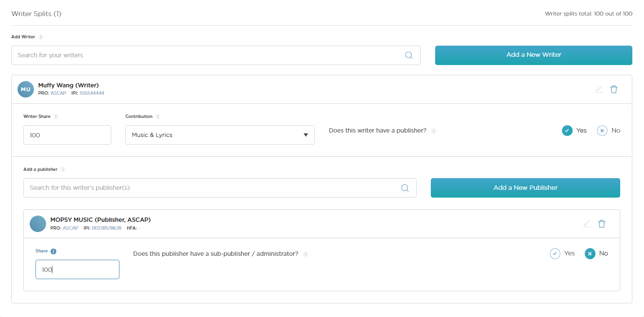Click IPI number 555544444
The height and width of the screenshot is (317, 644).
pos(92,93)
